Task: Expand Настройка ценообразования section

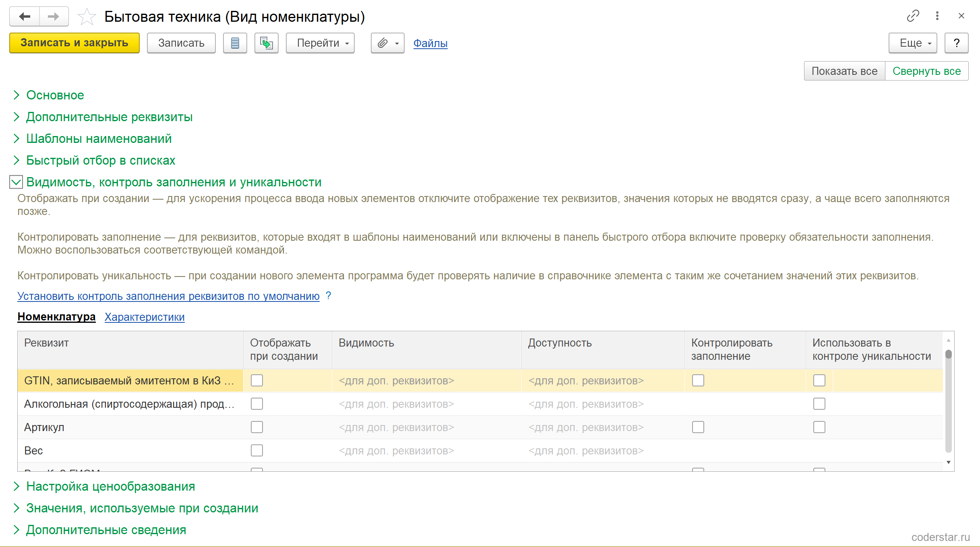Action: coord(110,486)
